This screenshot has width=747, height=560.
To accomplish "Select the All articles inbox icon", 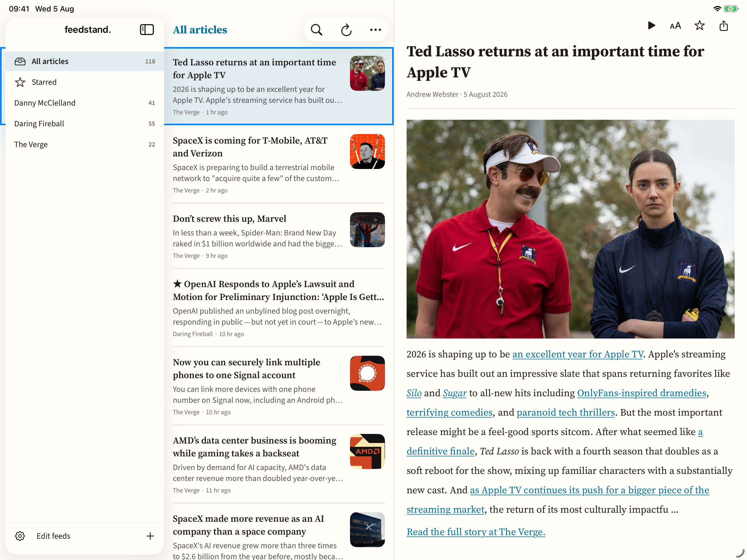I will pyautogui.click(x=20, y=61).
